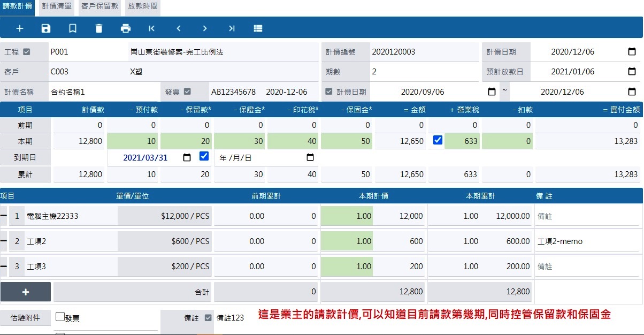Edit memo field 工項2-memo
The height and width of the screenshot is (335, 644).
(588, 241)
